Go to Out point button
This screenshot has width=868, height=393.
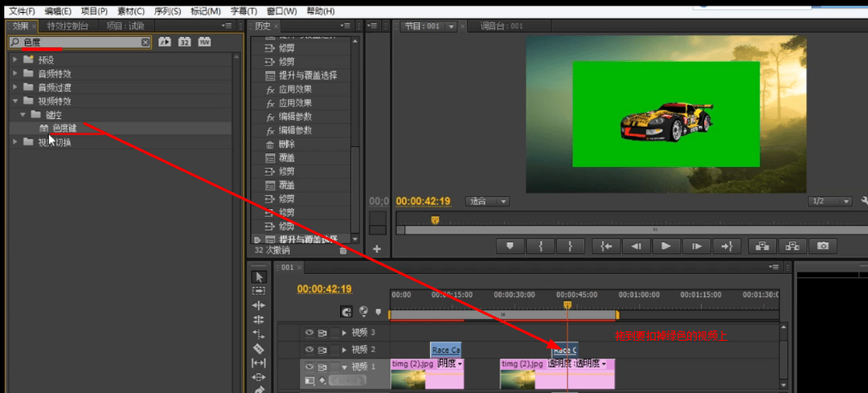pos(727,246)
